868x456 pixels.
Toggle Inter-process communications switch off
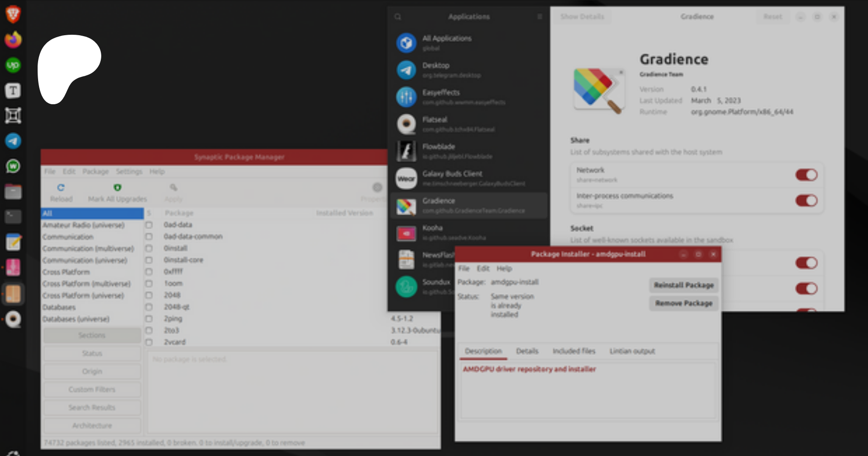click(x=806, y=200)
